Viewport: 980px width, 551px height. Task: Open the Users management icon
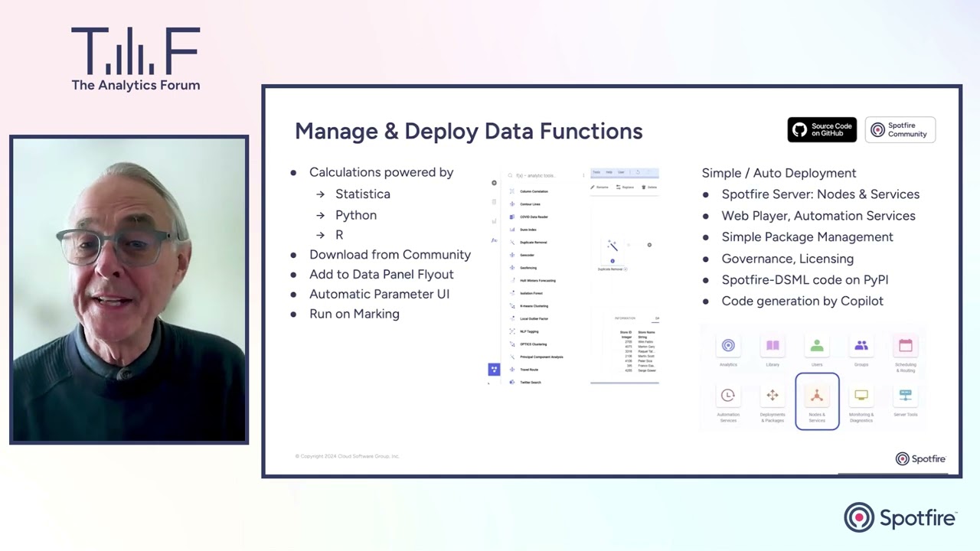click(817, 346)
